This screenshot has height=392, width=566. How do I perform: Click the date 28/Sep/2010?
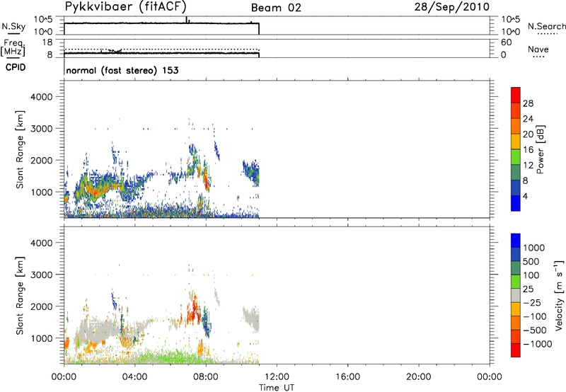452,7
